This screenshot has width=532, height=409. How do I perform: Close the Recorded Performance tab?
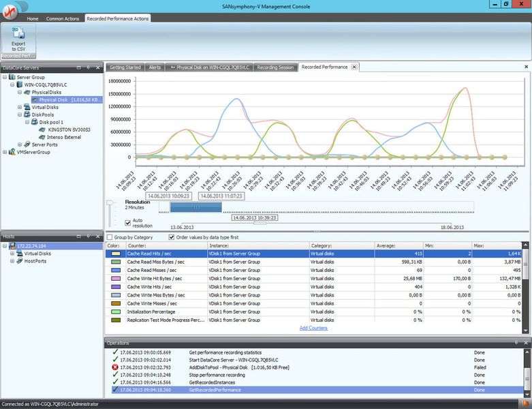(x=354, y=67)
